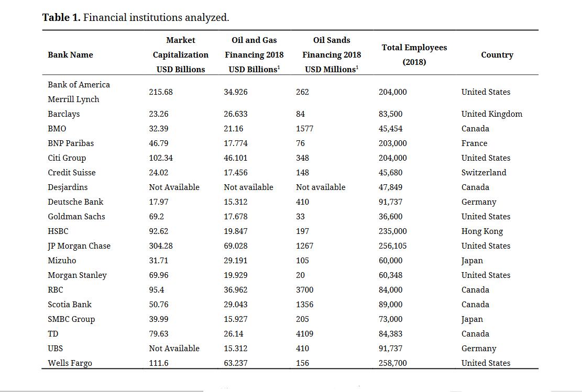
Task: Click the Oil and Gas Financing header
Action: pos(254,54)
